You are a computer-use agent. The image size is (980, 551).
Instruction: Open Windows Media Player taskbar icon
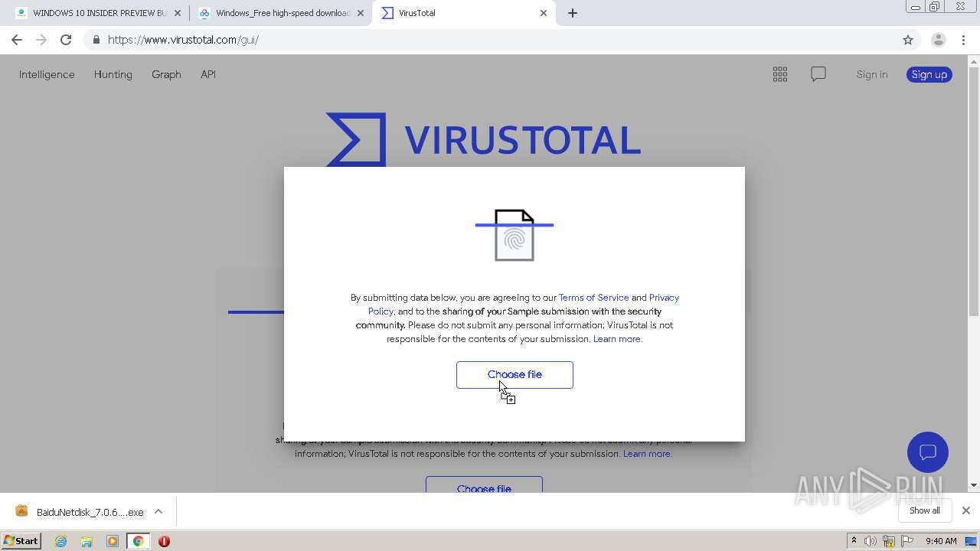click(x=113, y=541)
